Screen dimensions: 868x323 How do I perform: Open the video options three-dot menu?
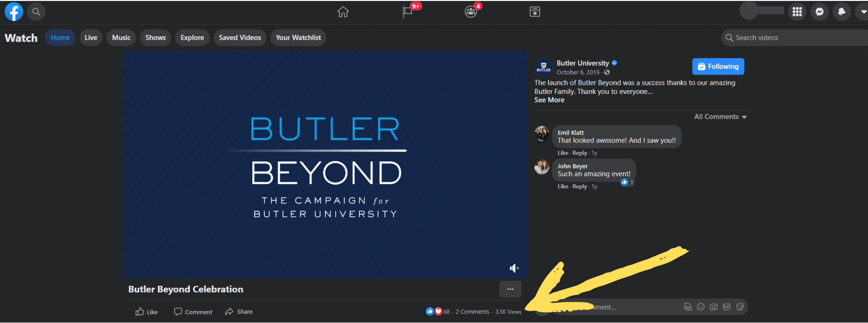tap(510, 289)
